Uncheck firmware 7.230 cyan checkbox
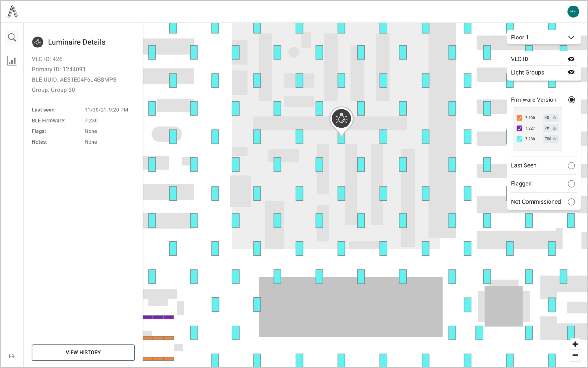Viewport: 588px width, 368px height. pos(519,139)
